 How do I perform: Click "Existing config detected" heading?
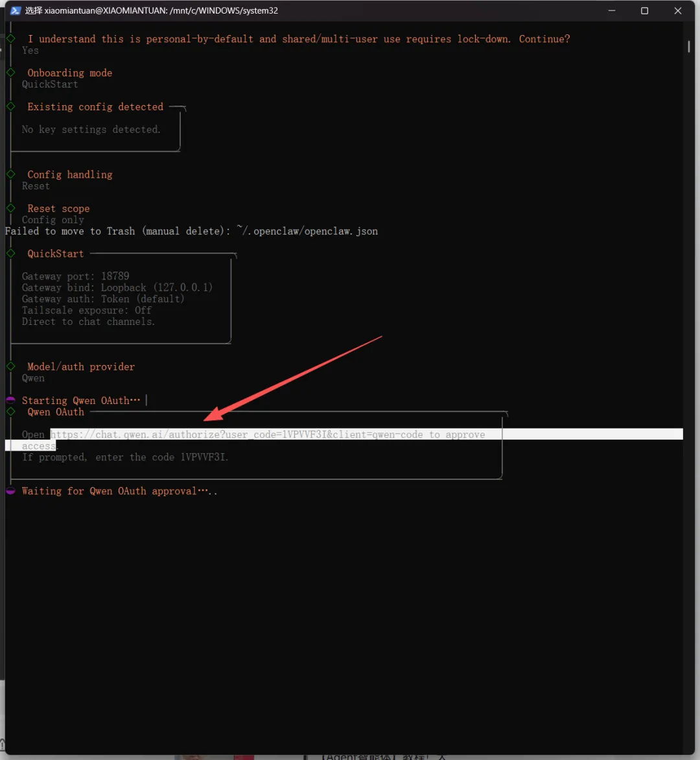click(95, 106)
